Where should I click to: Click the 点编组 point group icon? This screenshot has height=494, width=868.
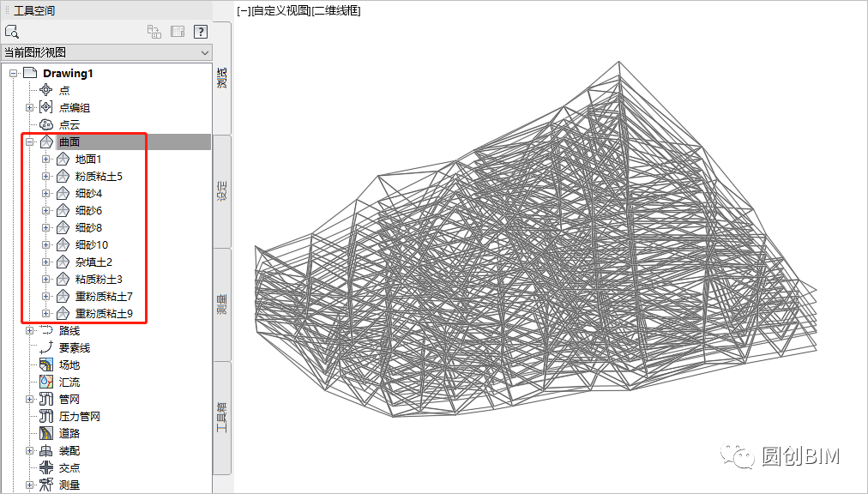coord(46,107)
